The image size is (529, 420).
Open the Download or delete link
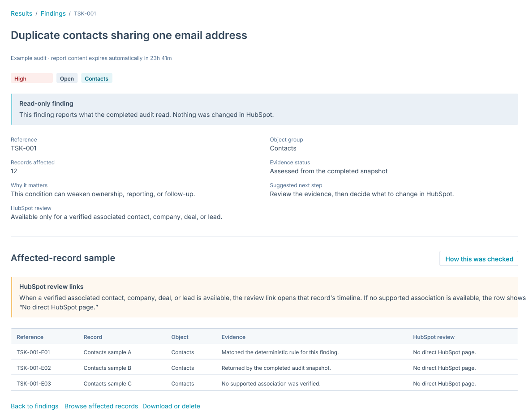pyautogui.click(x=171, y=406)
